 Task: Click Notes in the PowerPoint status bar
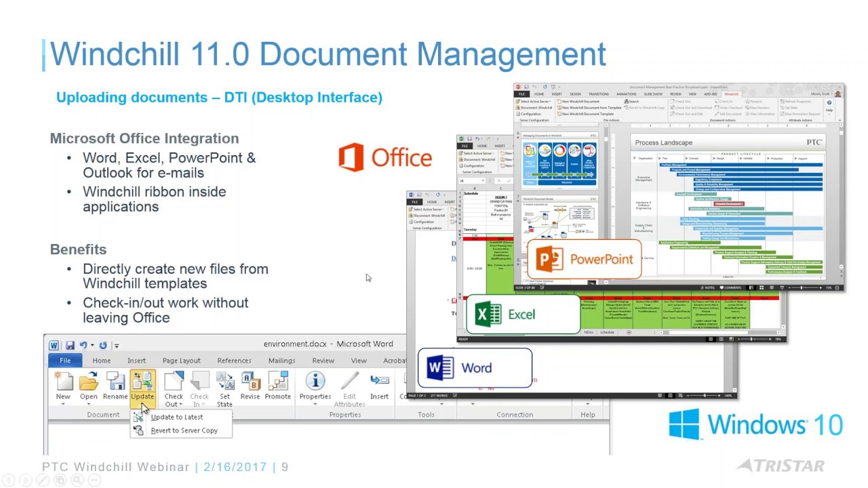click(709, 288)
